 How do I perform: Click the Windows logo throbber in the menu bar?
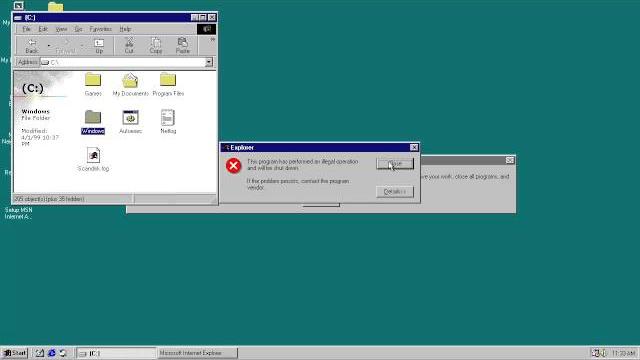pos(207,29)
